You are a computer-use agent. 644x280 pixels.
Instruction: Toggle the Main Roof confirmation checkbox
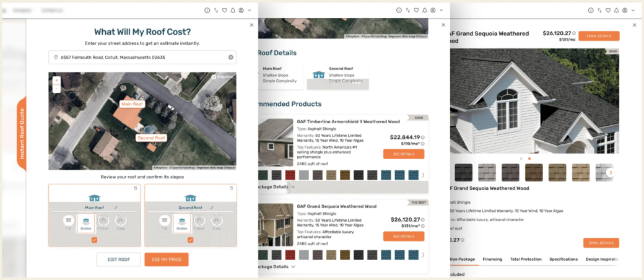tap(94, 240)
